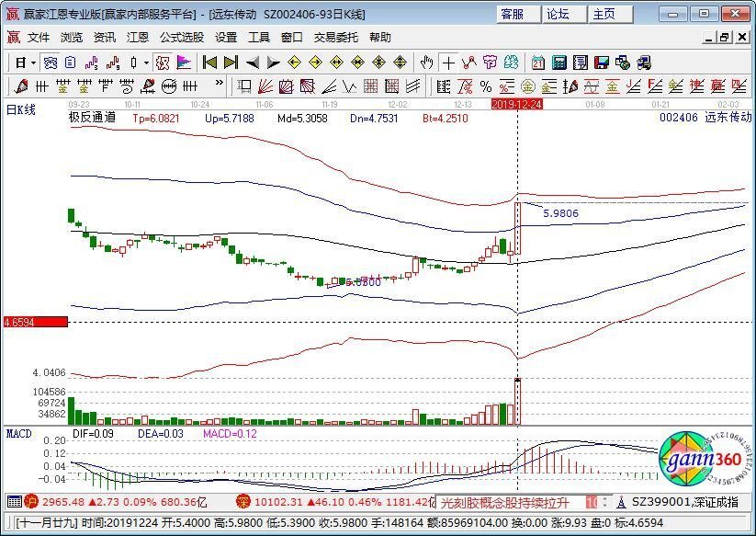Open the 文件 menu

39,37
